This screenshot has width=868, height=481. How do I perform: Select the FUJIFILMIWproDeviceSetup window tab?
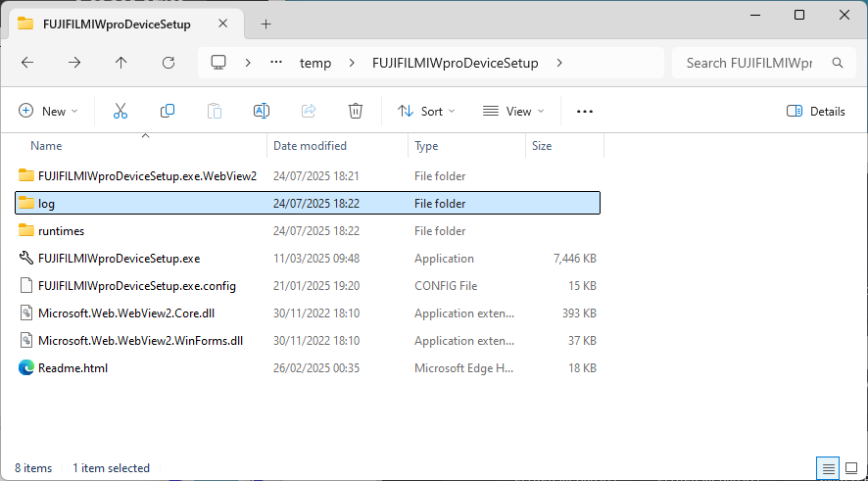pos(126,24)
